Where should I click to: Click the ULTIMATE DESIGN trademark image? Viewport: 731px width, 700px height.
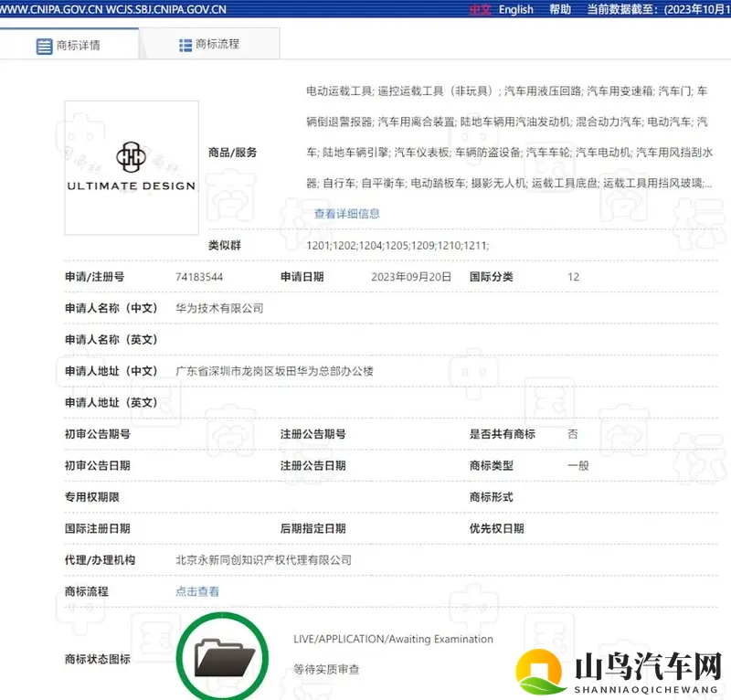[130, 166]
